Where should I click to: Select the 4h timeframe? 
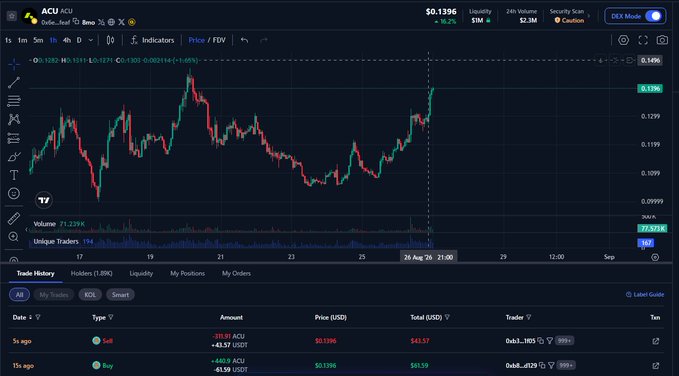[x=67, y=40]
